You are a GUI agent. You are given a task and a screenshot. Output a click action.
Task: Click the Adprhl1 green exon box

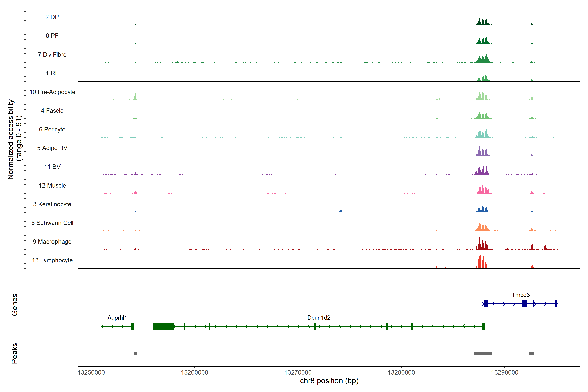132,326
